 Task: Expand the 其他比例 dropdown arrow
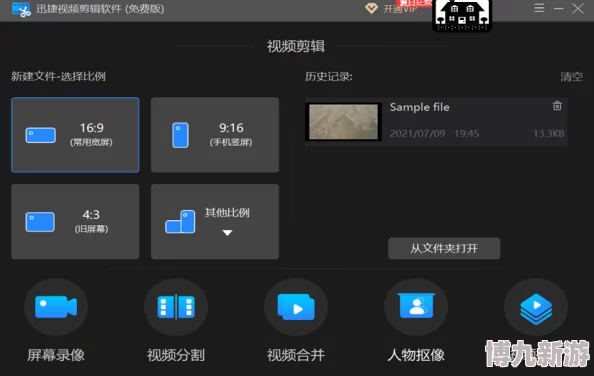point(227,232)
